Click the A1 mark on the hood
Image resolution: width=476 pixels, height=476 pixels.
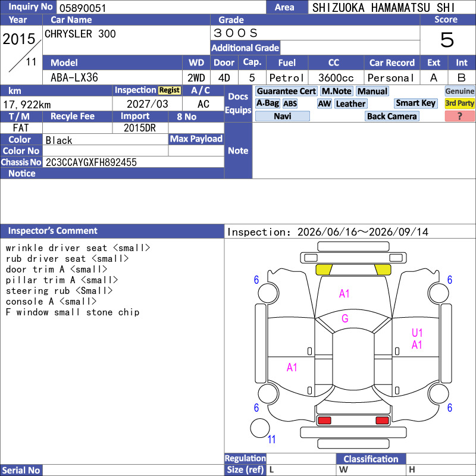tap(344, 293)
